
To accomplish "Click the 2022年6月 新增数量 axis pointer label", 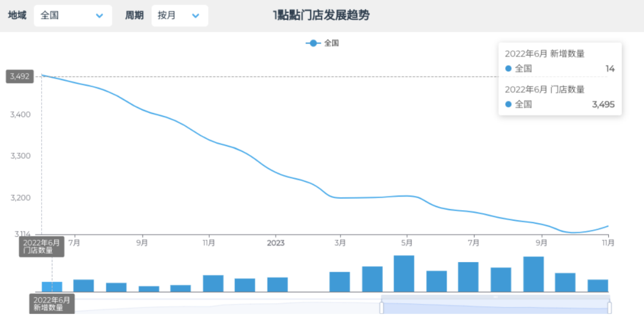I will click(x=52, y=303).
